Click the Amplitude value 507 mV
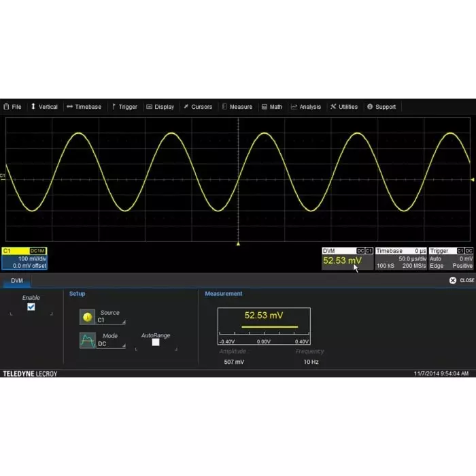Screen dimensions: 476x476 point(234,362)
